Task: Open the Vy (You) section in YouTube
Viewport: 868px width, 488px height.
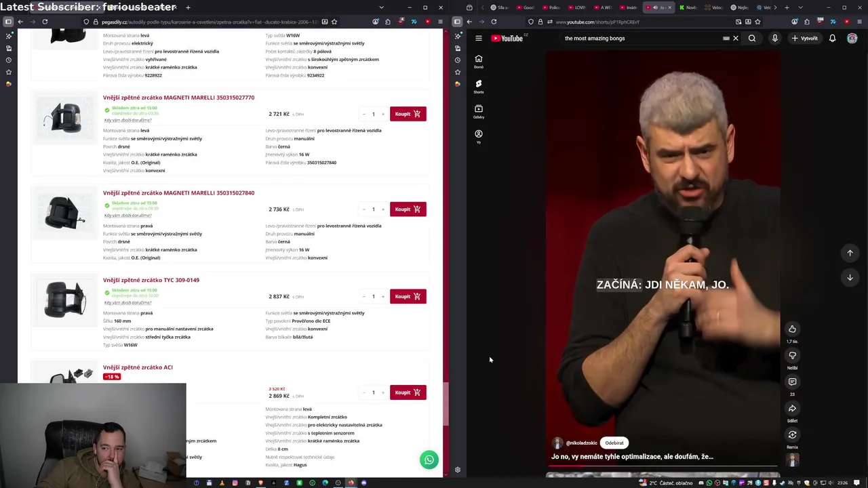Action: point(479,136)
